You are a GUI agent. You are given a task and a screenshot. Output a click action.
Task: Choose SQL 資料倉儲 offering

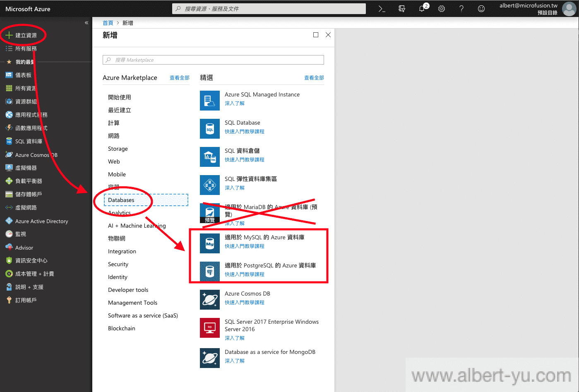pyautogui.click(x=242, y=151)
